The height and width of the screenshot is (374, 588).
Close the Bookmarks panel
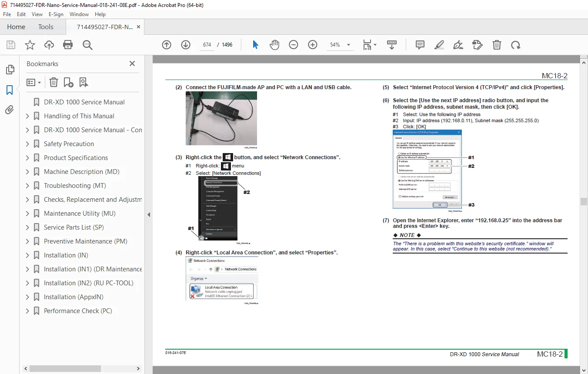click(132, 63)
